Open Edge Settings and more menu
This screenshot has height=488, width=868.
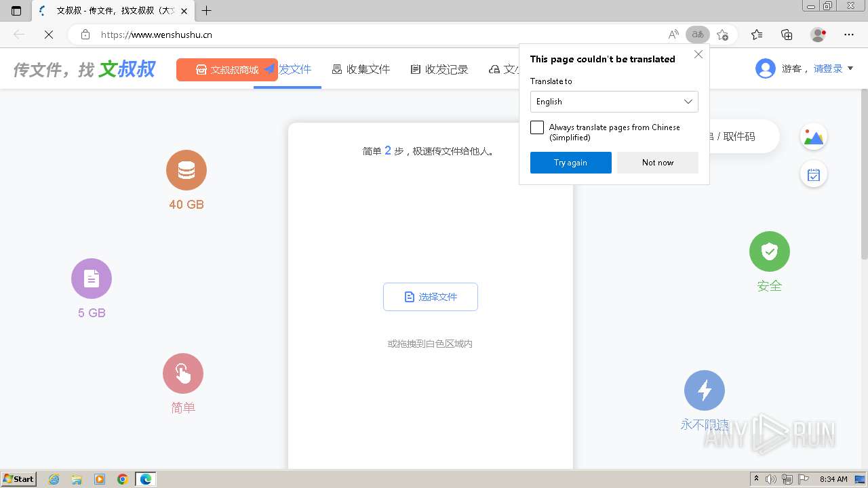849,35
